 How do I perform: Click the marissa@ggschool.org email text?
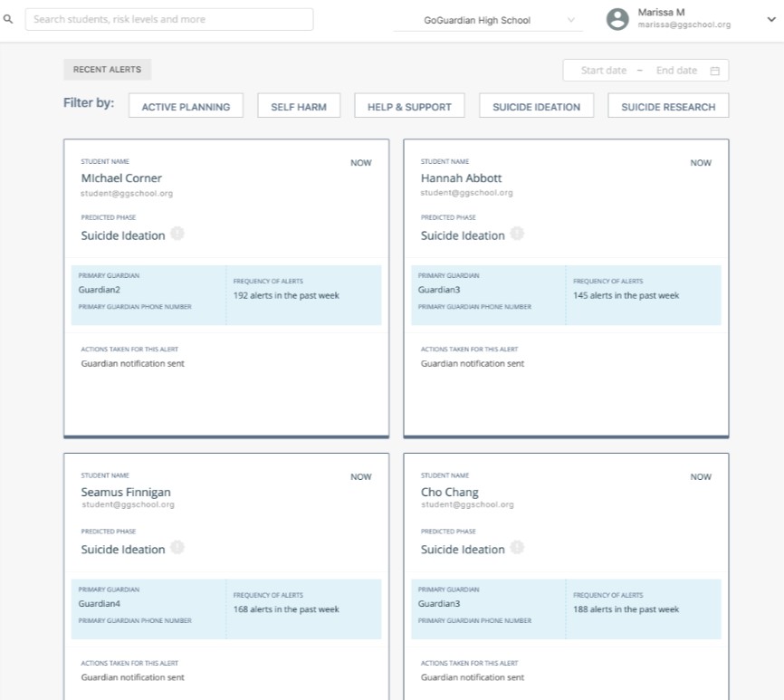684,24
